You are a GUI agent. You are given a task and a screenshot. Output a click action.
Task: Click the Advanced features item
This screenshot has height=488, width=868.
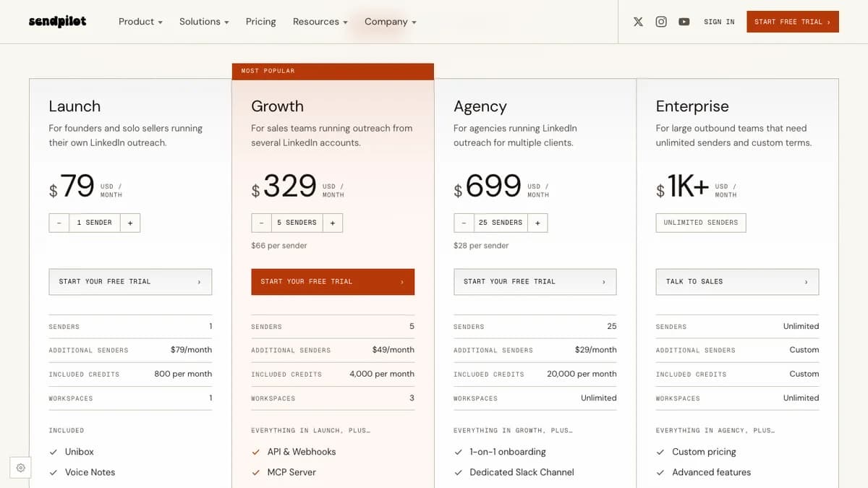pos(711,473)
